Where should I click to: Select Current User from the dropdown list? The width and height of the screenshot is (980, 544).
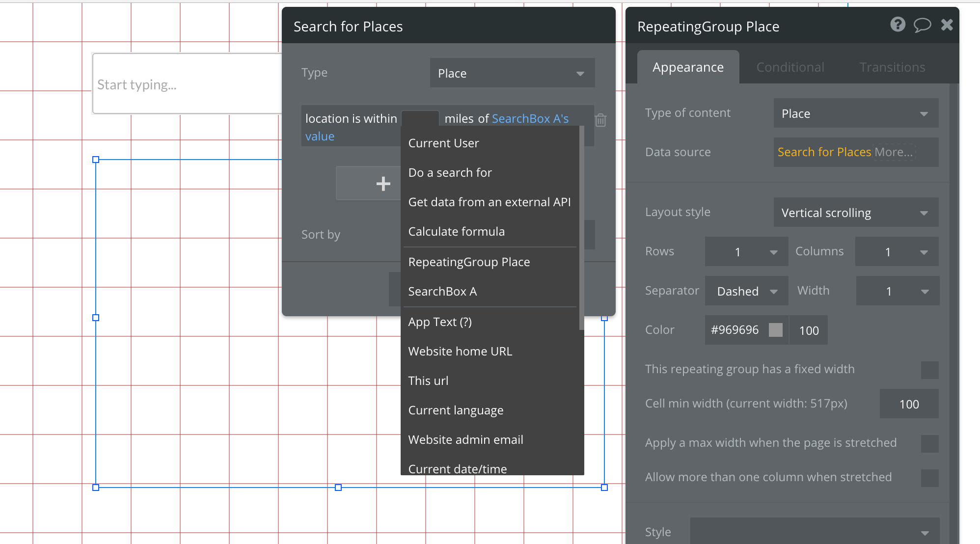pos(443,143)
